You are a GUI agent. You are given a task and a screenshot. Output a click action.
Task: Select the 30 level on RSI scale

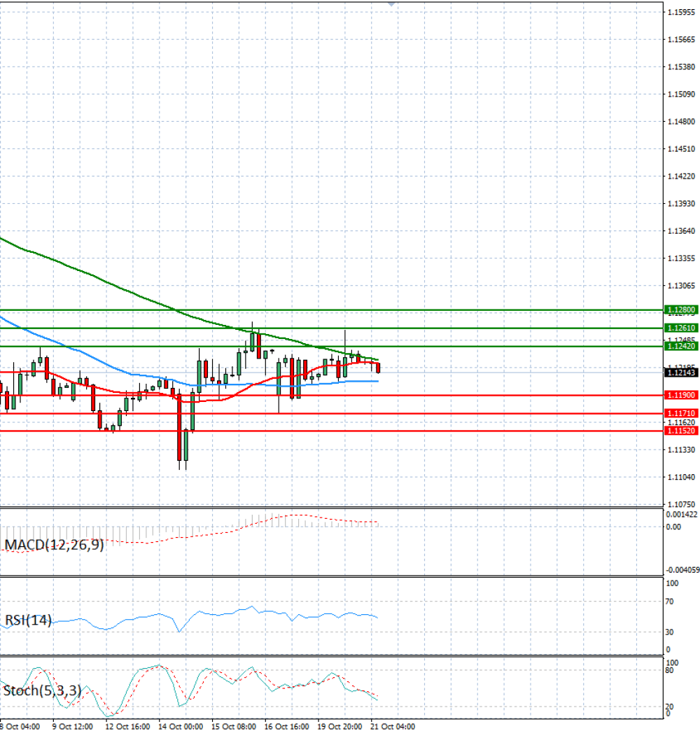(669, 632)
